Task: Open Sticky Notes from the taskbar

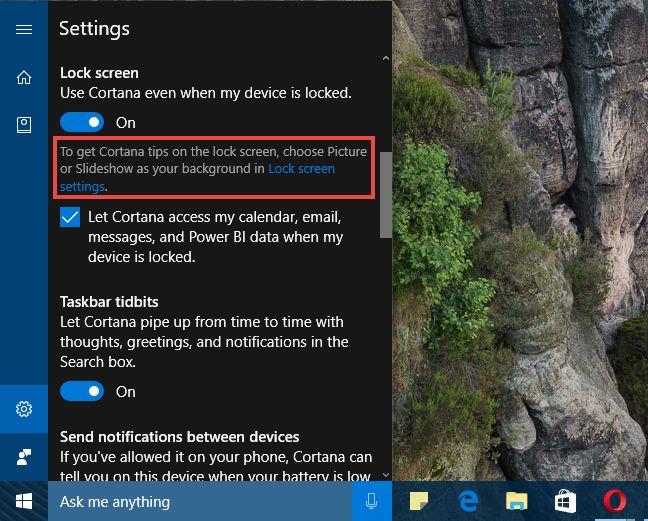Action: point(419,501)
